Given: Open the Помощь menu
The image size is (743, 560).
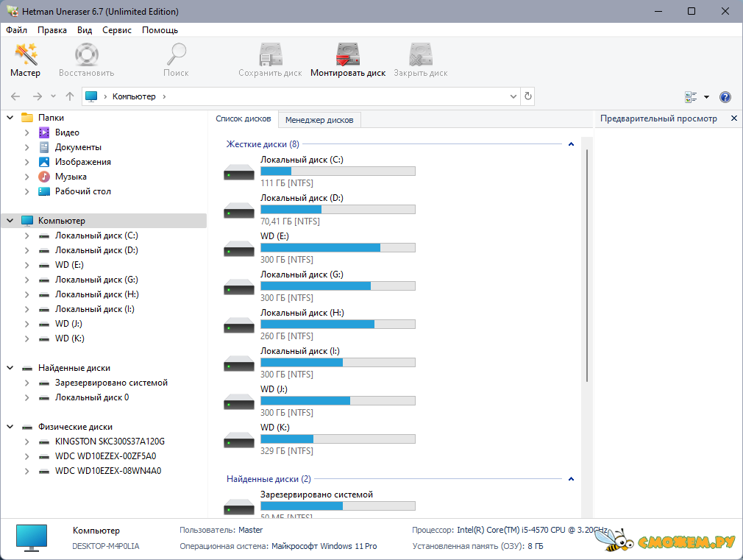Looking at the screenshot, I should coord(160,30).
